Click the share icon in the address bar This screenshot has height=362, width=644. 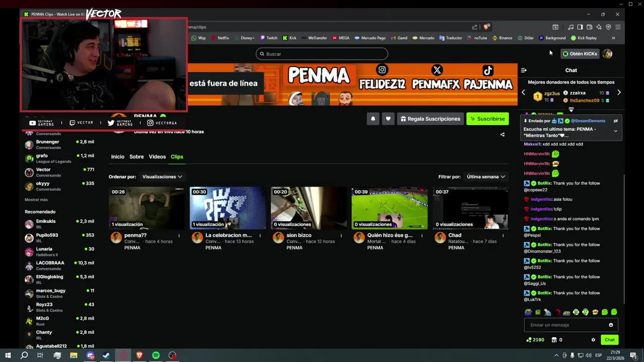(474, 27)
